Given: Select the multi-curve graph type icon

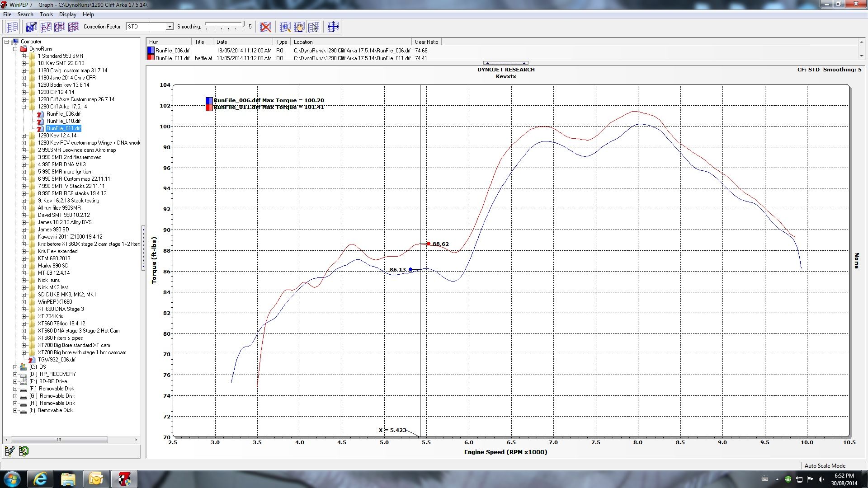Looking at the screenshot, I should pyautogui.click(x=74, y=27).
